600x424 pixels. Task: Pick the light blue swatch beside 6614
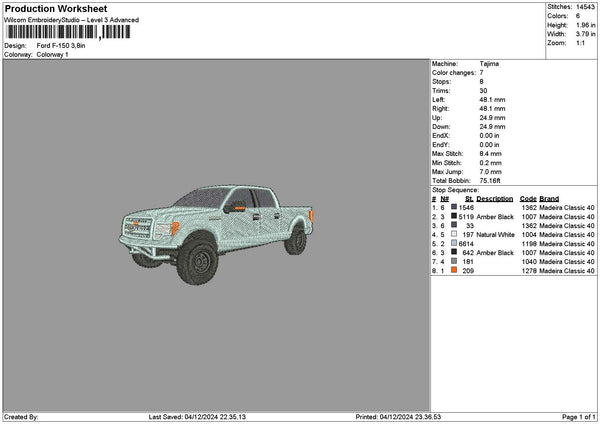(x=454, y=243)
